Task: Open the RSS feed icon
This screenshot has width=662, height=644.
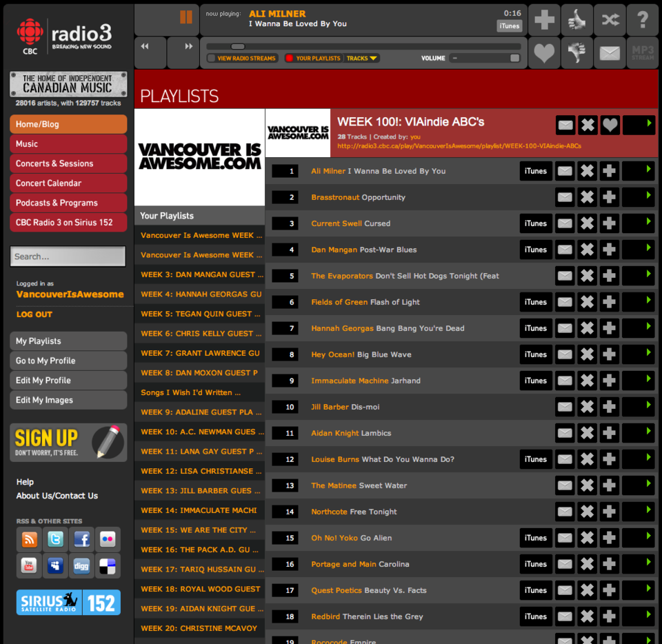Action: point(29,539)
